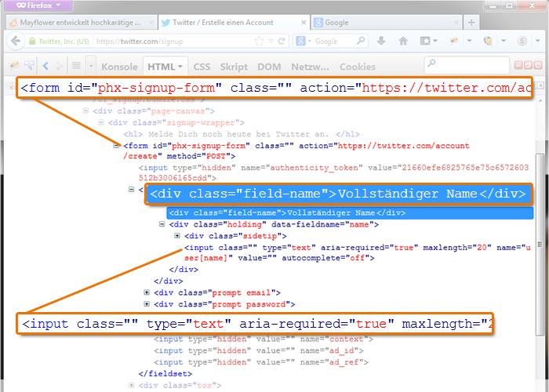Select the hidden input name context line
Image resolution: width=549 pixels, height=392 pixels.
pos(264,339)
